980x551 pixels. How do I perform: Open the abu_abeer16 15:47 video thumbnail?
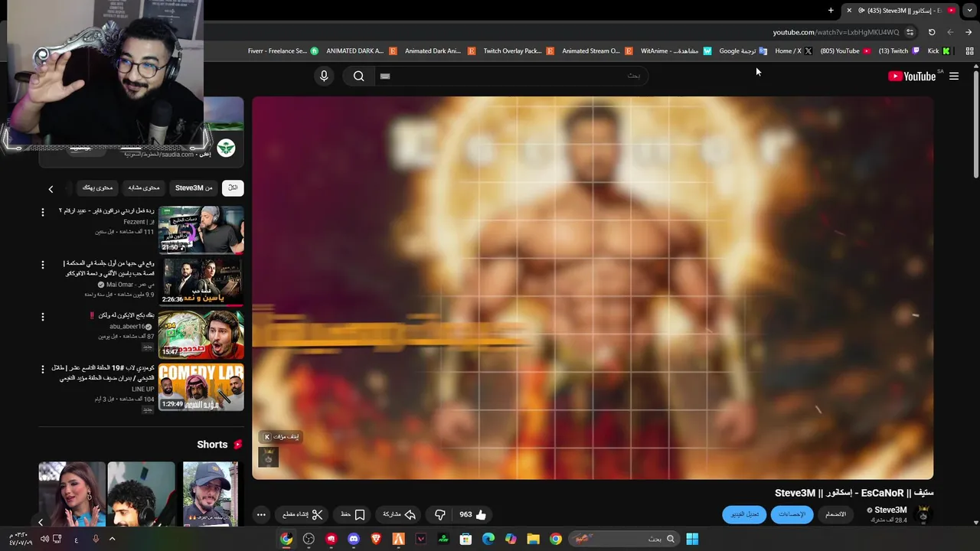pyautogui.click(x=201, y=334)
